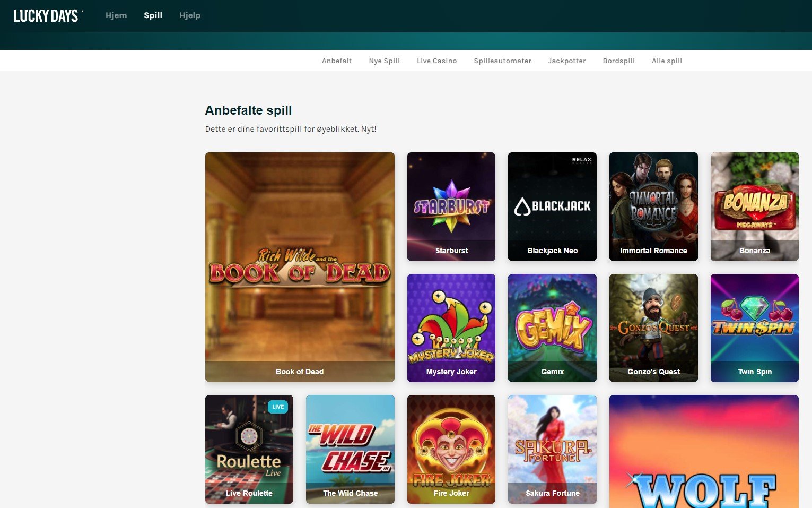Screen dimensions: 812x508
Task: Select Sakura Fortune game tile
Action: tap(552, 449)
